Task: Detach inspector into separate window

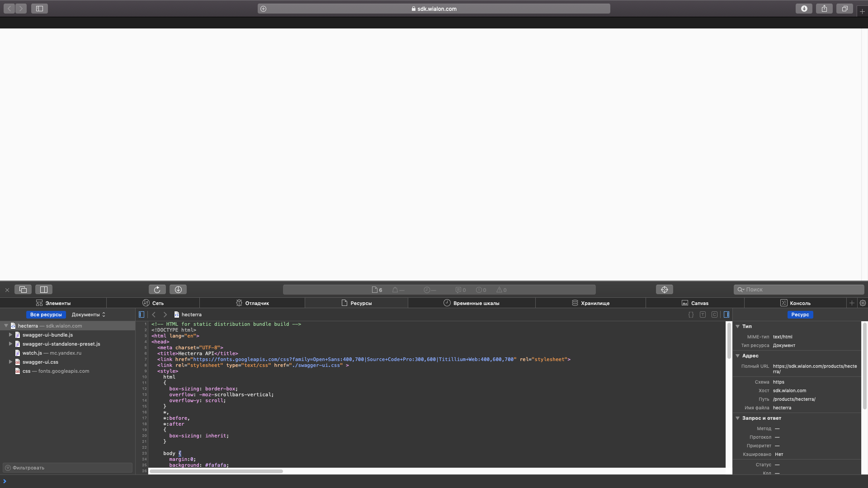Action: (23, 290)
